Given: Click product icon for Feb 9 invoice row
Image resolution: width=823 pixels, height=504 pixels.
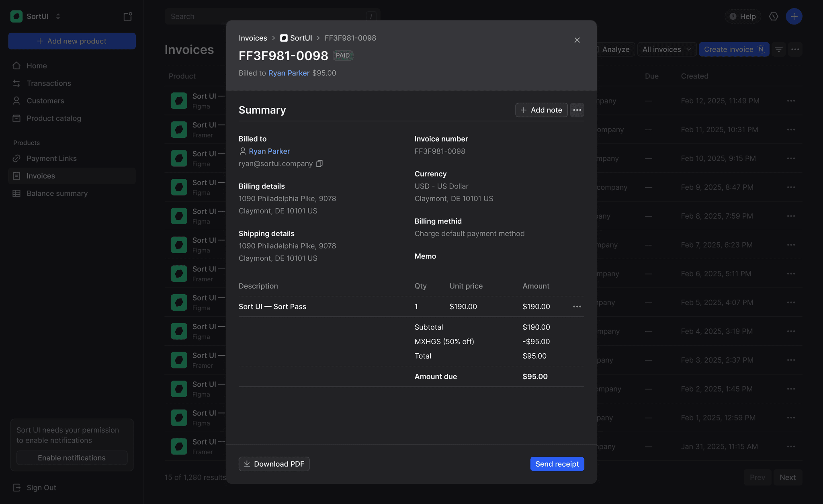Looking at the screenshot, I should click(179, 187).
